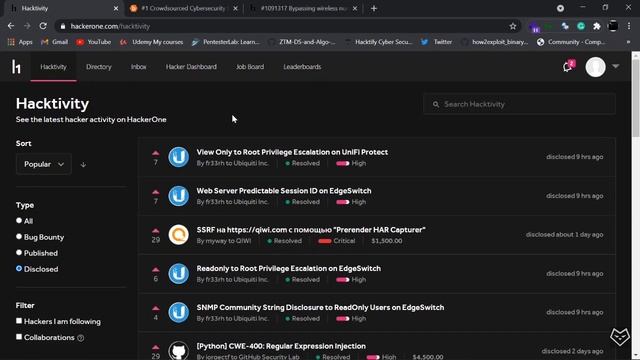Open the fox chat widget icon
Image resolution: width=640 pixels, height=360 pixels.
pyautogui.click(x=620, y=337)
